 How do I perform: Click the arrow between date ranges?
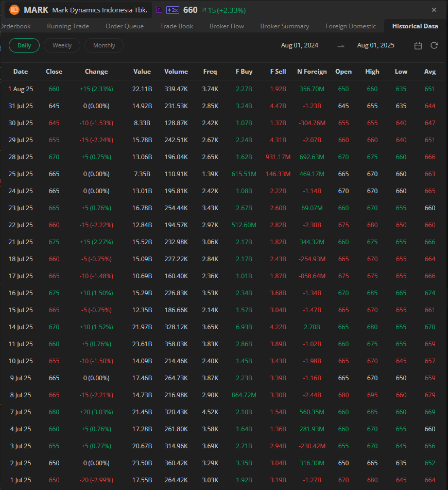point(341,46)
